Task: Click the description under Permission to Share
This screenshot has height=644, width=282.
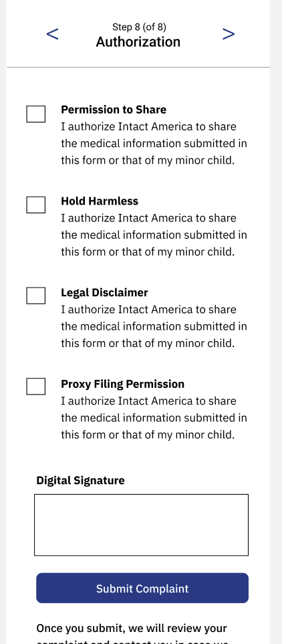Action: pos(154,143)
